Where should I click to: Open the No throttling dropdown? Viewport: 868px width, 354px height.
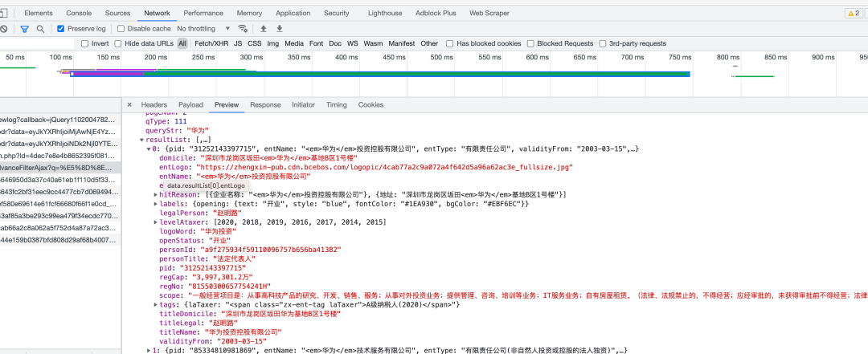tap(203, 29)
